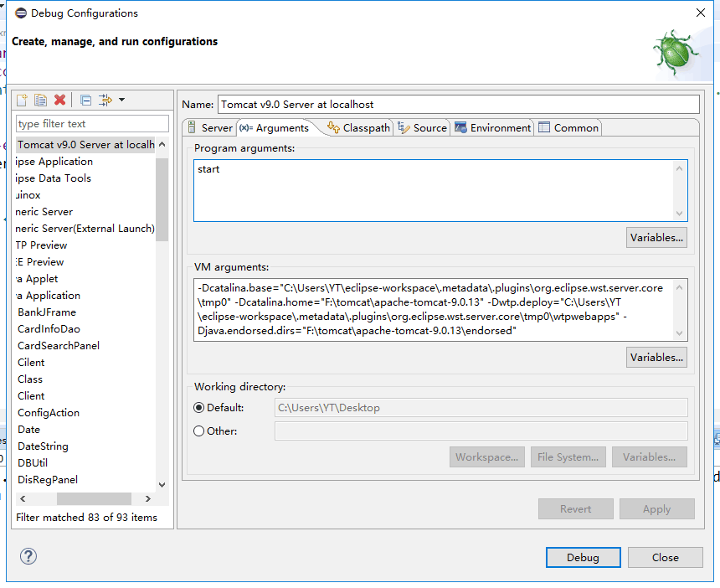Select the Default working directory option
This screenshot has height=588, width=720.
198,407
